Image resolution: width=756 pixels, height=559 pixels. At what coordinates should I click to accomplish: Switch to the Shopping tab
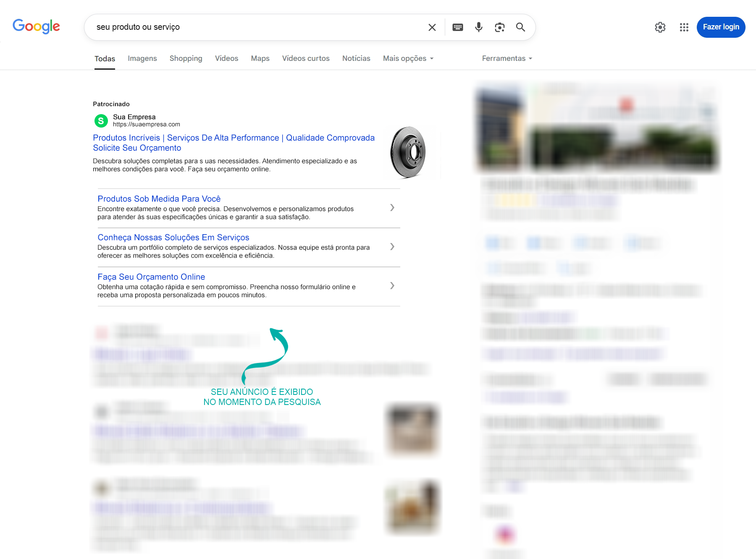point(186,58)
